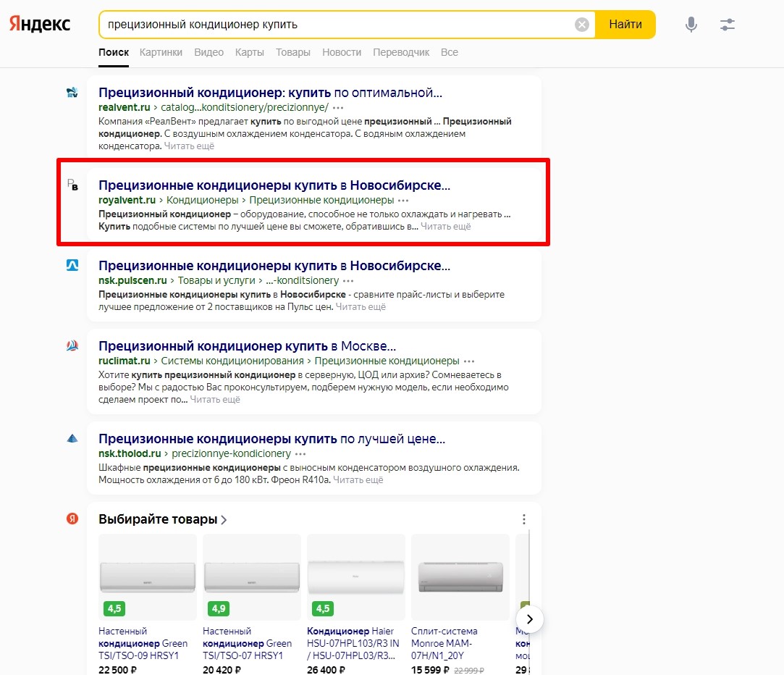Open the Переводчик tab
Viewport: 784px width, 675px height.
(401, 52)
